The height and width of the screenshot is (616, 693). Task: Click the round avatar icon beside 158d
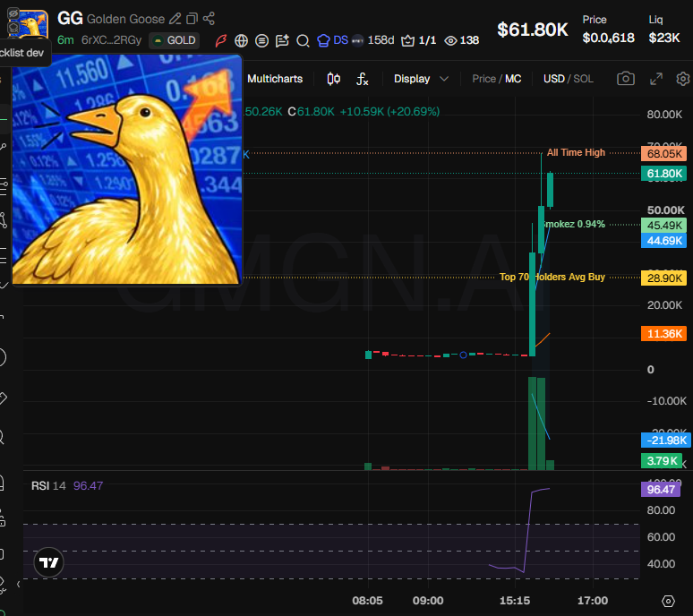point(357,40)
